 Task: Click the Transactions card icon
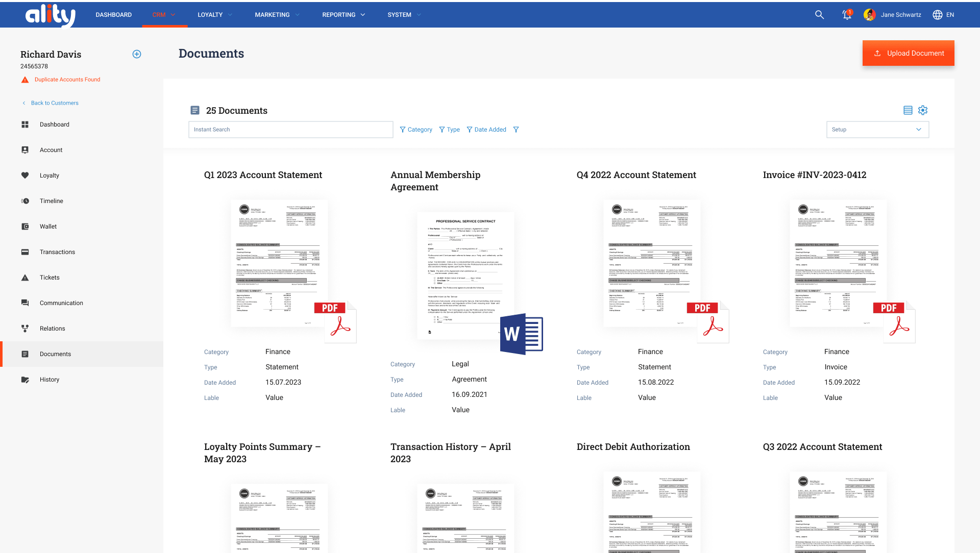(x=25, y=252)
